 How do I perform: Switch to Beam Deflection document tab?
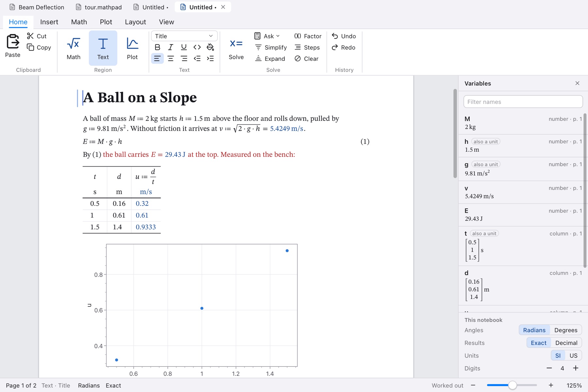pyautogui.click(x=37, y=7)
